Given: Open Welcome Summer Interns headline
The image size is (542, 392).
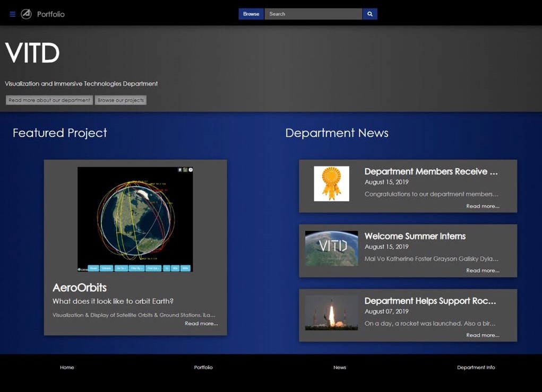Looking at the screenshot, I should pyautogui.click(x=415, y=236).
